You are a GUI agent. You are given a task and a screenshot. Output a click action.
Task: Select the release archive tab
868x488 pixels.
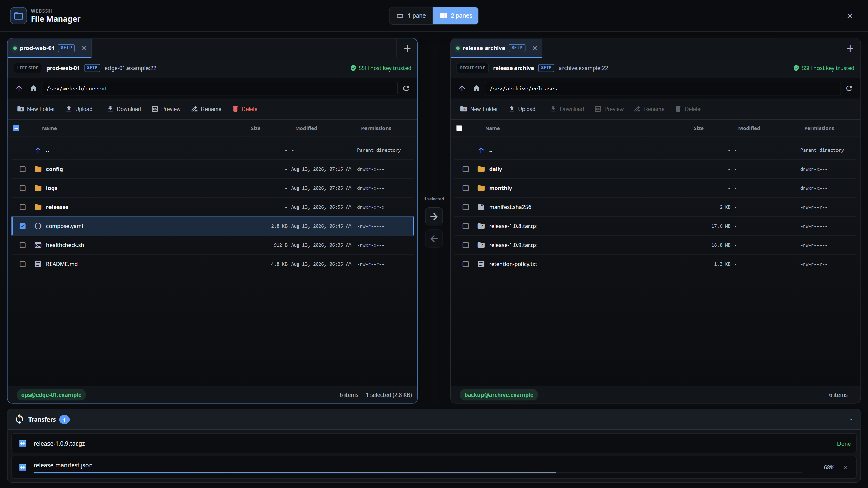pyautogui.click(x=496, y=48)
